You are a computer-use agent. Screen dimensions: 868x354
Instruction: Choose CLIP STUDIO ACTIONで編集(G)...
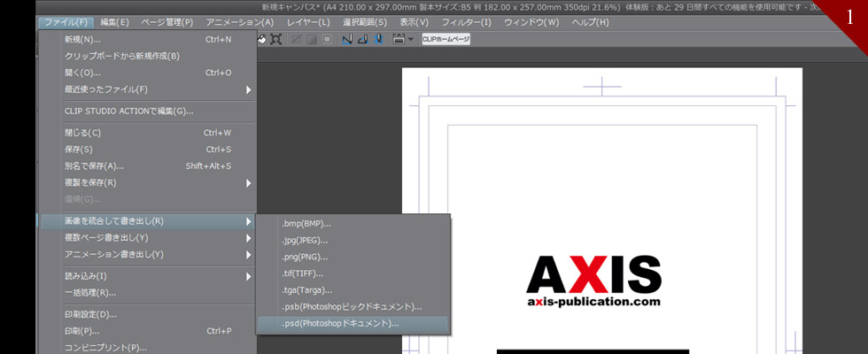point(148,112)
